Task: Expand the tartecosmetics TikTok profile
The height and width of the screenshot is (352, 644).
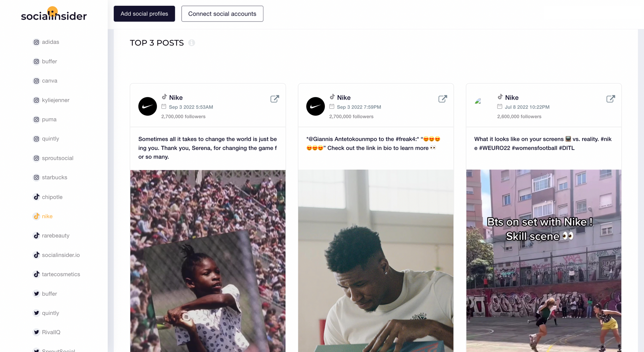Action: click(x=61, y=274)
